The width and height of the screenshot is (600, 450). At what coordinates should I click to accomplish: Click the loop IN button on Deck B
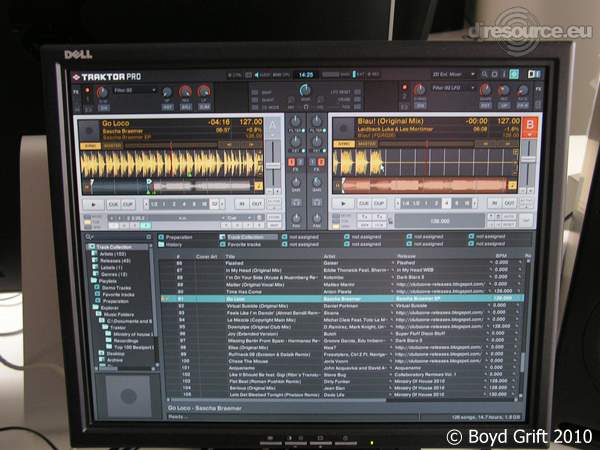[494, 203]
